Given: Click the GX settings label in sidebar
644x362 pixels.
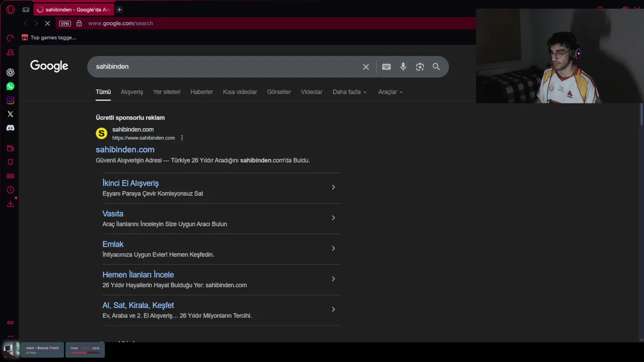Looking at the screenshot, I should click(10, 323).
